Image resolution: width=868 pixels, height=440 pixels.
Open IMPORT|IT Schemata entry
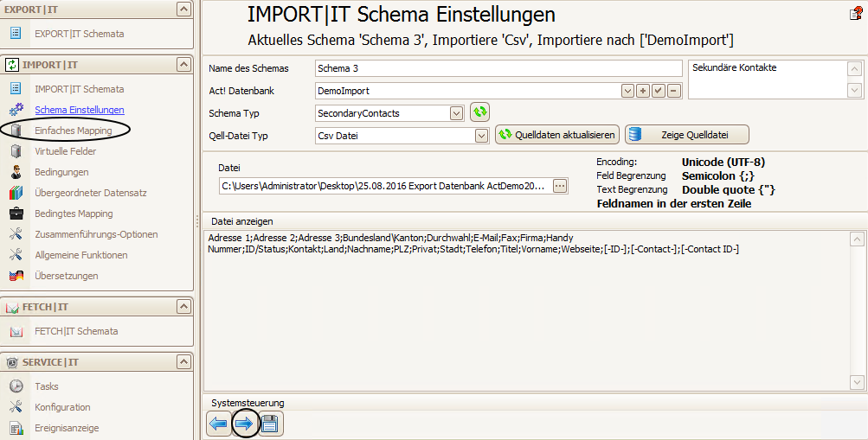click(x=79, y=88)
